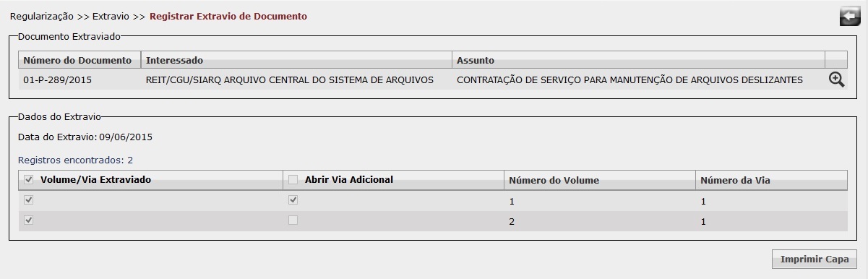Toggle the Volume/Via Extraviado header checkbox
Image resolution: width=868 pixels, height=279 pixels.
[29, 179]
